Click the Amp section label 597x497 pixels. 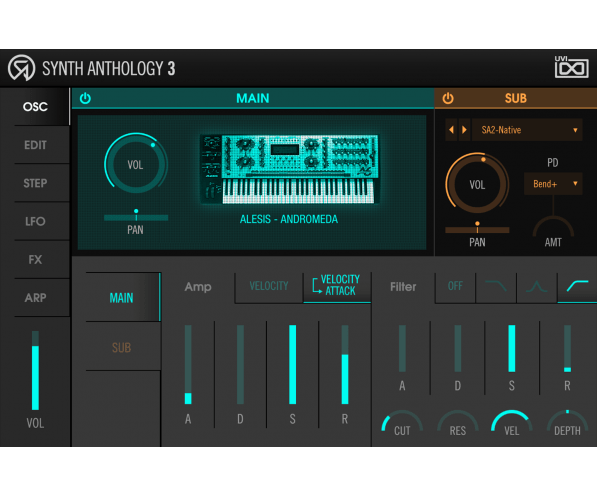(198, 287)
